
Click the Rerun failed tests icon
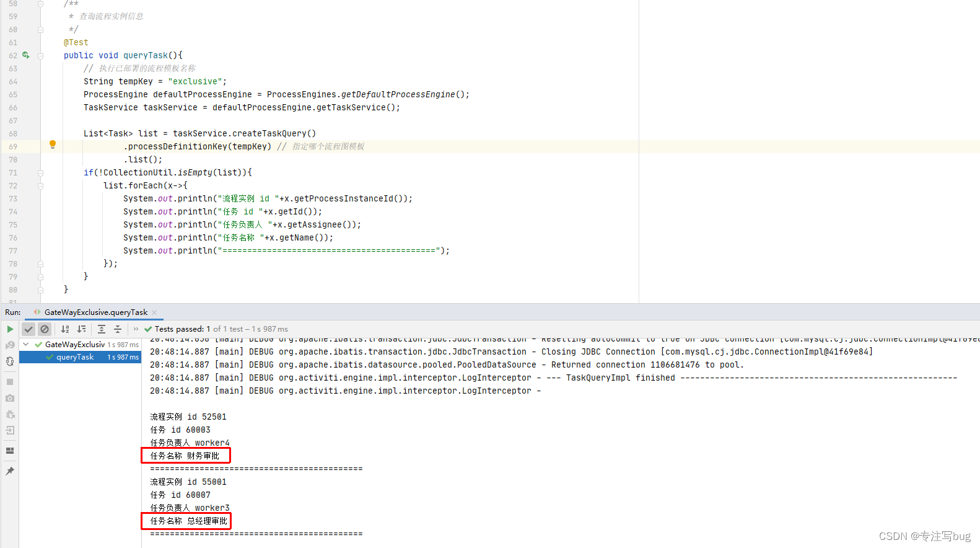click(x=10, y=345)
